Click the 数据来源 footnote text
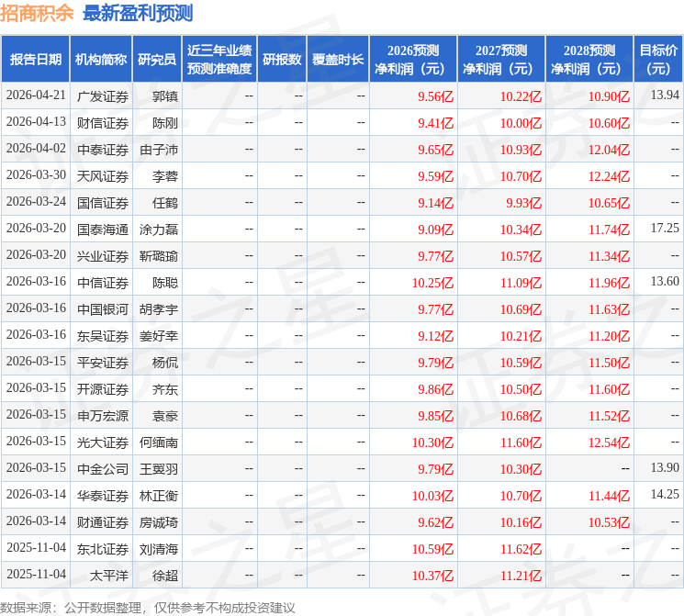Screen dimensions: 684x616 click(148, 607)
